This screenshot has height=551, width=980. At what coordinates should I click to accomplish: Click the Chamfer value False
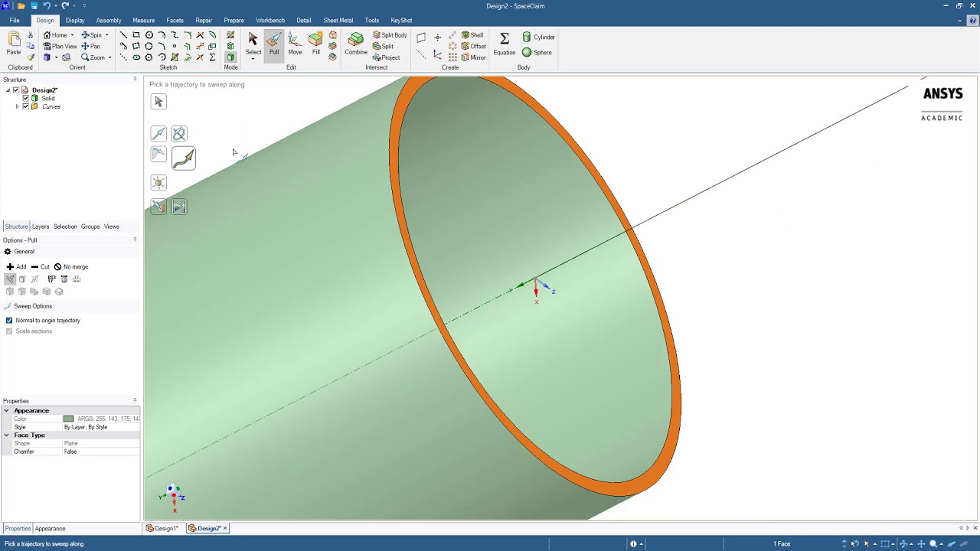point(101,452)
